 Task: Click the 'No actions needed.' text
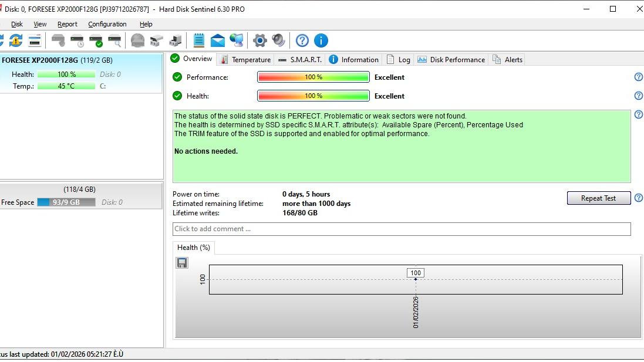[x=206, y=151]
